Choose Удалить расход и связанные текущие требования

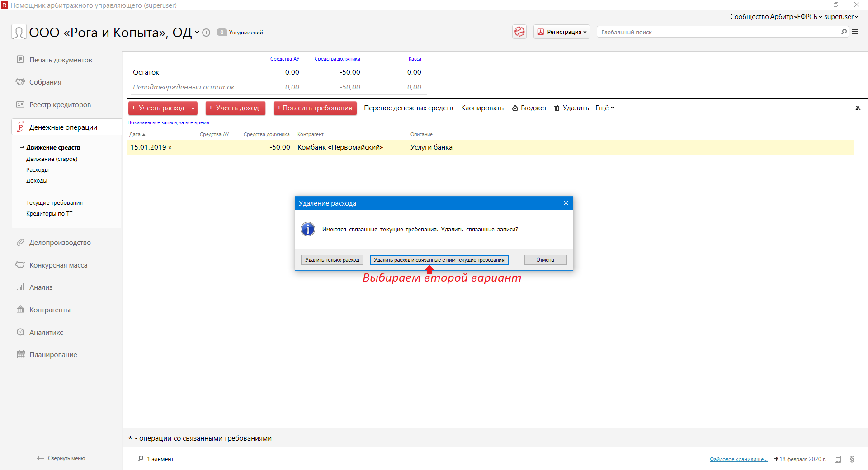[439, 260]
